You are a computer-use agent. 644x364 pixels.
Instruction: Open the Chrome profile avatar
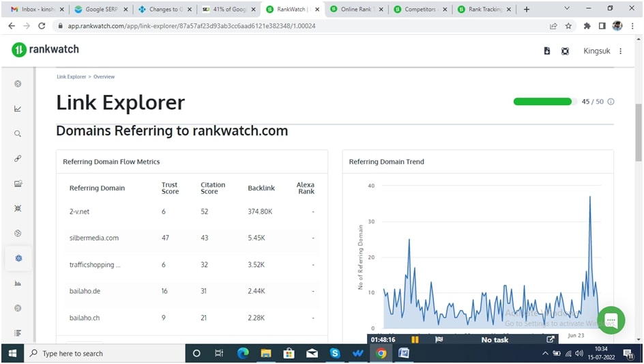coord(617,26)
